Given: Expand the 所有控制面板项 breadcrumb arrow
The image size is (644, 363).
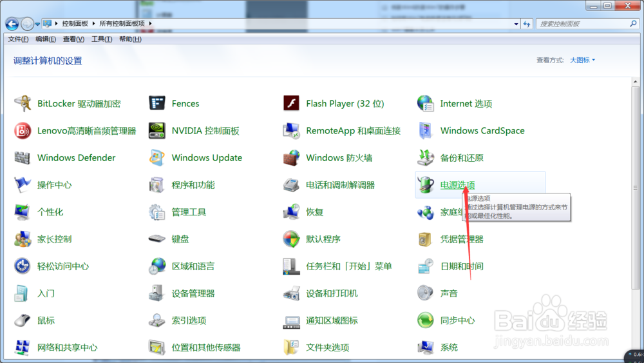Looking at the screenshot, I should click(x=150, y=24).
